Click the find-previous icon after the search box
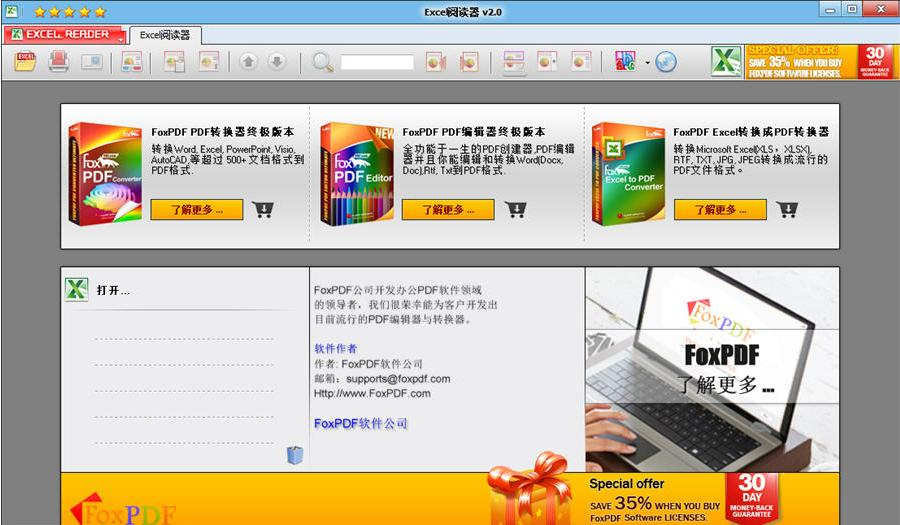900x525 pixels. click(436, 62)
